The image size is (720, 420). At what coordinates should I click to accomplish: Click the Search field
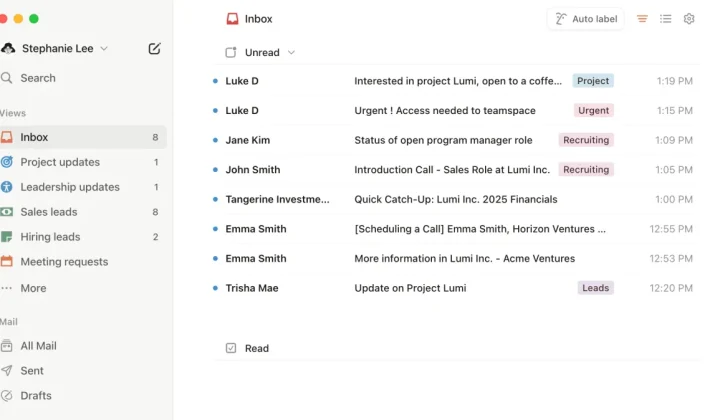tap(83, 78)
